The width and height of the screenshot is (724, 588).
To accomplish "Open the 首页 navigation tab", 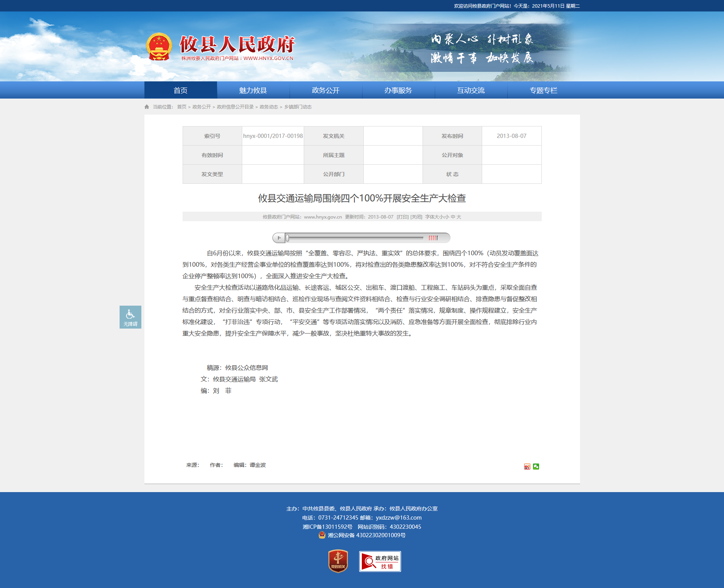I will point(180,91).
